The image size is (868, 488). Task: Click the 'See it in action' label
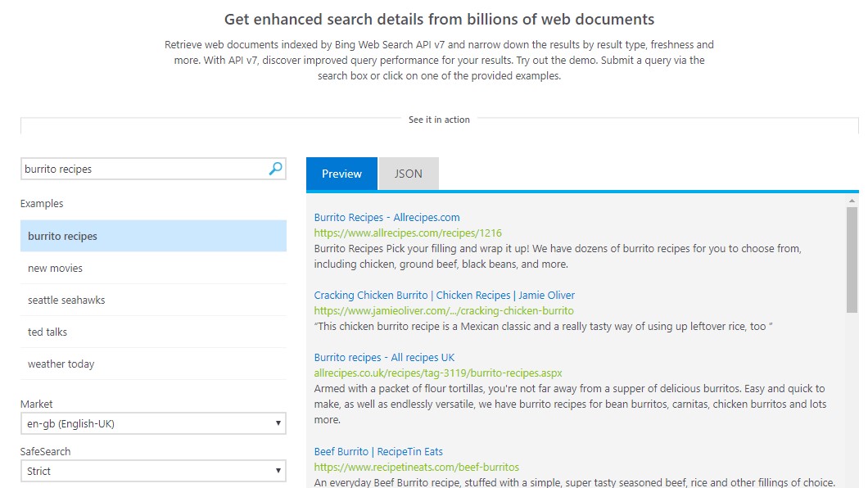[x=439, y=120]
